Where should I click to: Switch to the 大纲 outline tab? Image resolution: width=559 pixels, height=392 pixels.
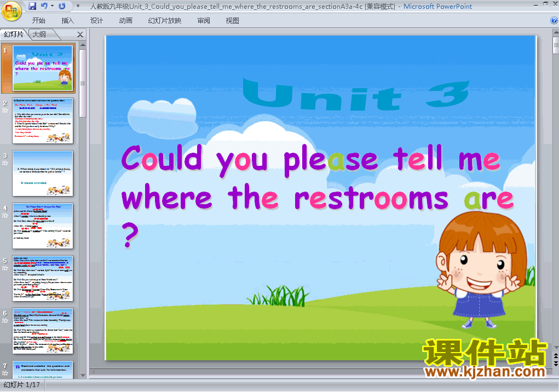39,34
